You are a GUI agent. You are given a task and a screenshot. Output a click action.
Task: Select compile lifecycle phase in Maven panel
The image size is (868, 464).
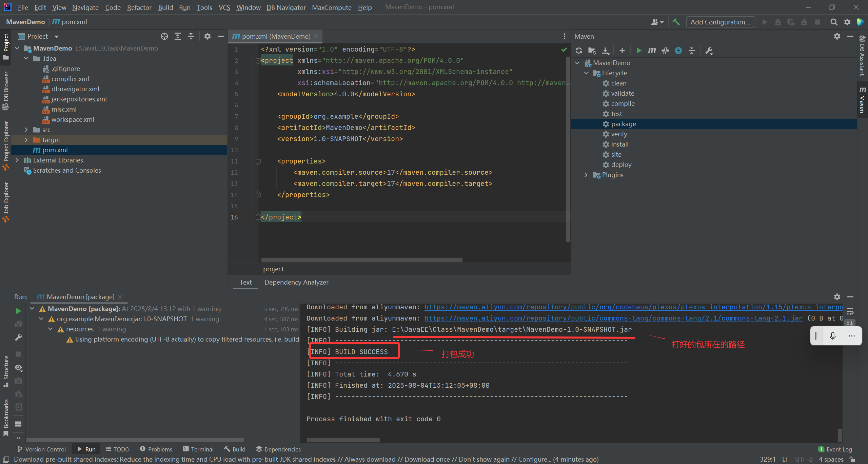tap(623, 103)
